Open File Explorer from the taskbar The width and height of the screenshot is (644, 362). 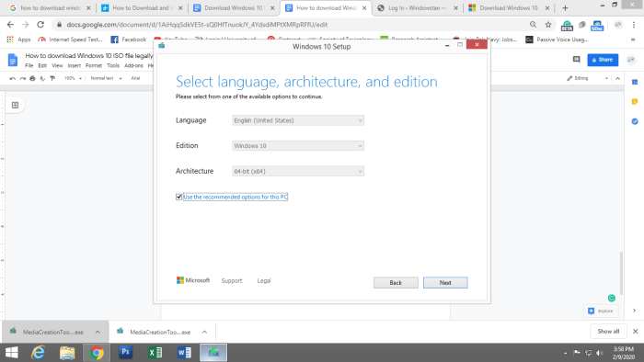67,353
